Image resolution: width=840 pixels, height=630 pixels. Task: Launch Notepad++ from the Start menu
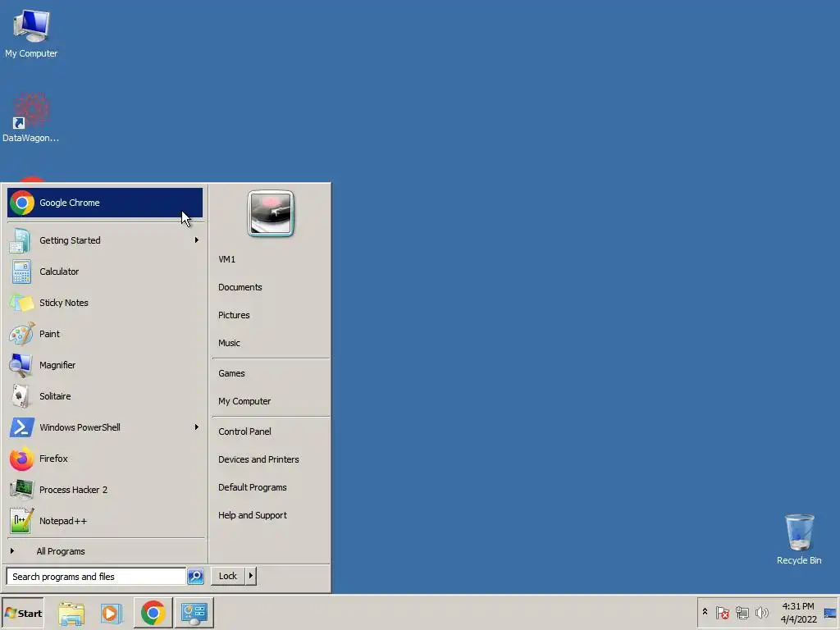105,521
